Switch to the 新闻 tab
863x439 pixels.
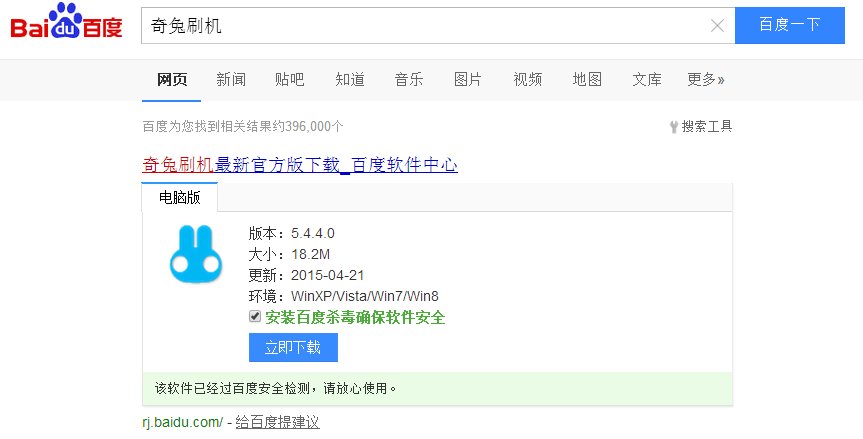click(x=231, y=80)
